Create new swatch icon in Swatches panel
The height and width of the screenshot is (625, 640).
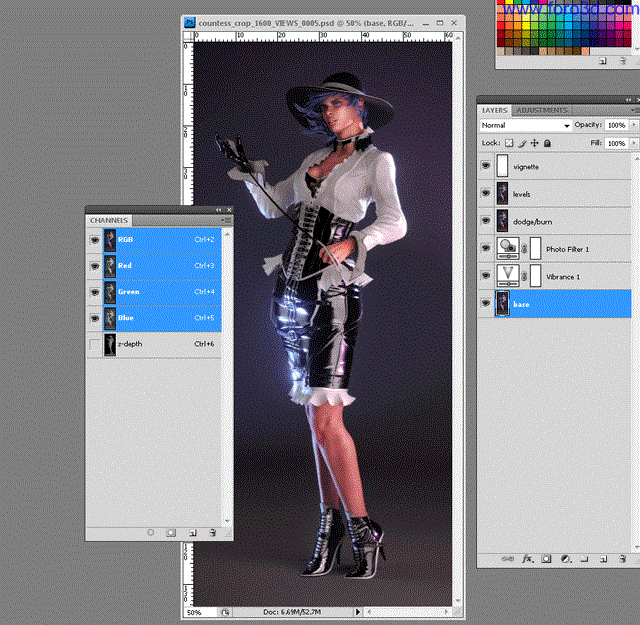[602, 61]
